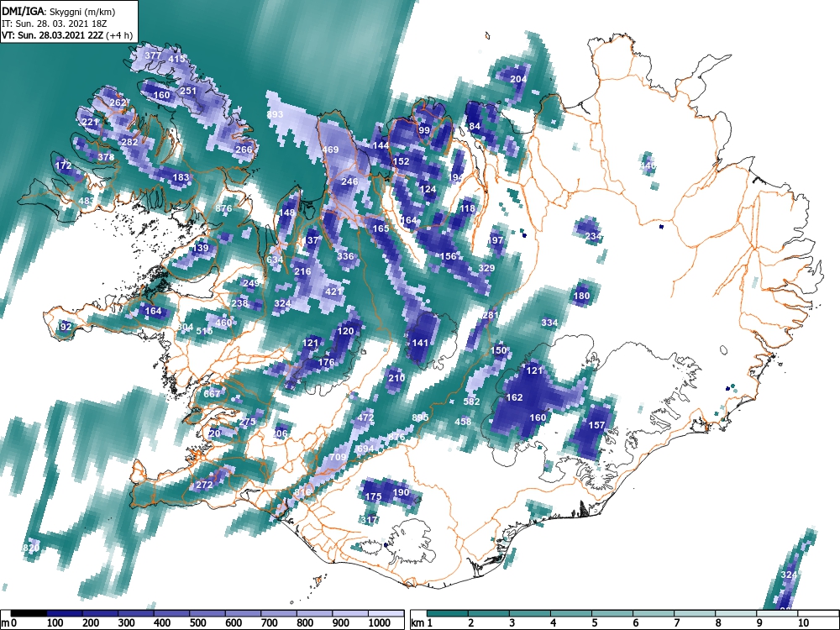Click the 272 value on Reykjanes peninsula

coord(204,485)
